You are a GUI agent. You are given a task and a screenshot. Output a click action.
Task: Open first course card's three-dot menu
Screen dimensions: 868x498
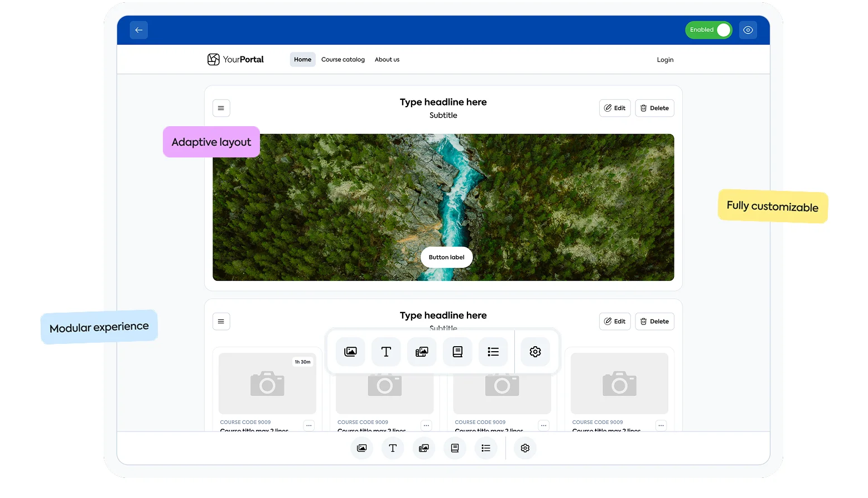pos(309,425)
